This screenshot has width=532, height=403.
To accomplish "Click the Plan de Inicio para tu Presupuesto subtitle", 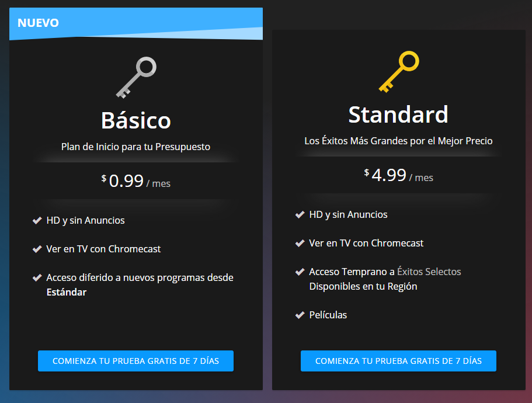I will click(x=135, y=147).
